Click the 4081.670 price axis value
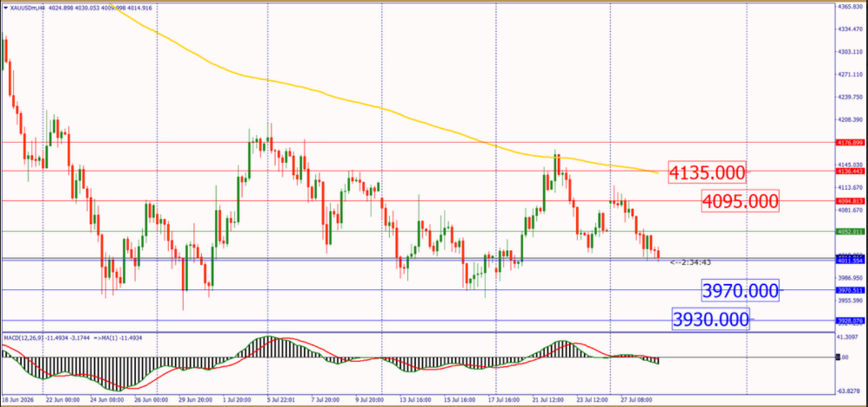 click(851, 210)
